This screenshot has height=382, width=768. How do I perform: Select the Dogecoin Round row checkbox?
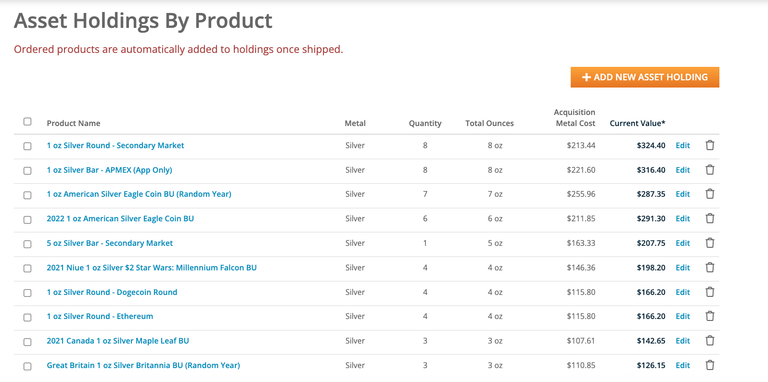(27, 293)
